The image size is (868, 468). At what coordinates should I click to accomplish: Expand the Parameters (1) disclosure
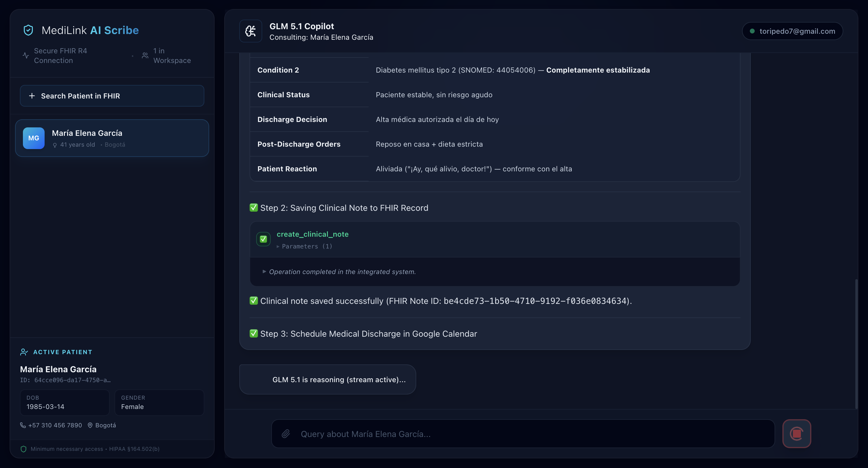point(304,246)
